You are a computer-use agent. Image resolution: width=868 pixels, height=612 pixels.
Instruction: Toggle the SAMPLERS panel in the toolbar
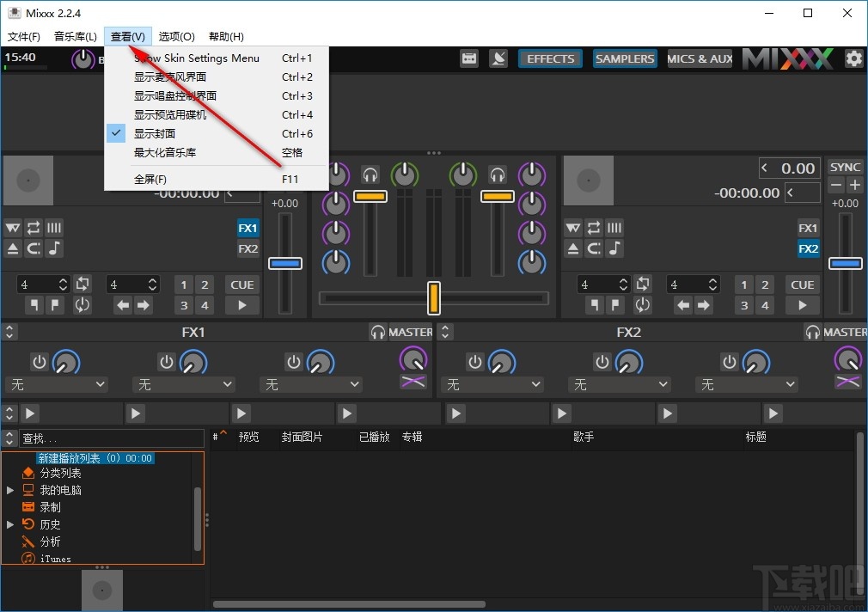point(625,58)
